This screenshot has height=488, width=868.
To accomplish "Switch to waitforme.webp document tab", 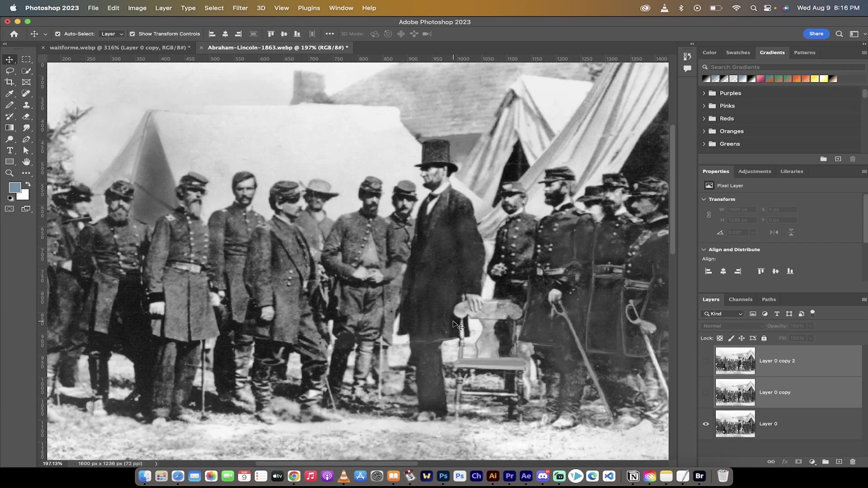I will (x=120, y=47).
